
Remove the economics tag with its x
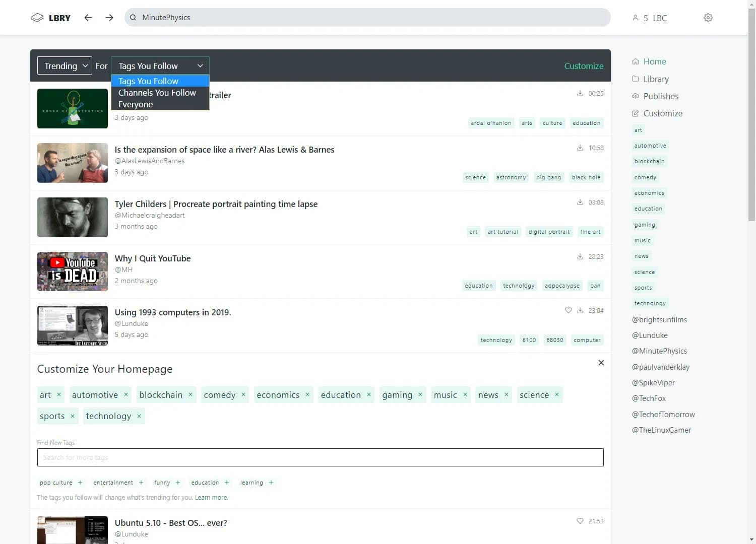tap(307, 394)
